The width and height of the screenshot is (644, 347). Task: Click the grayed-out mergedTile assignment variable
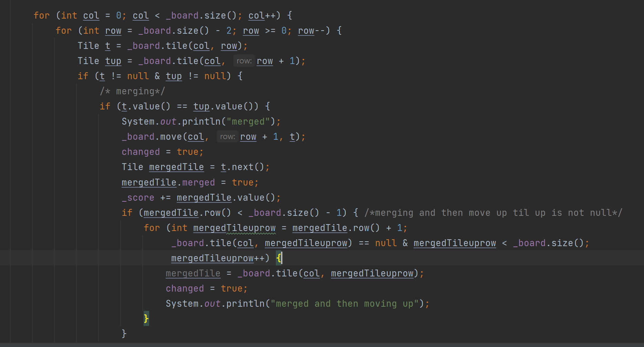(x=193, y=273)
